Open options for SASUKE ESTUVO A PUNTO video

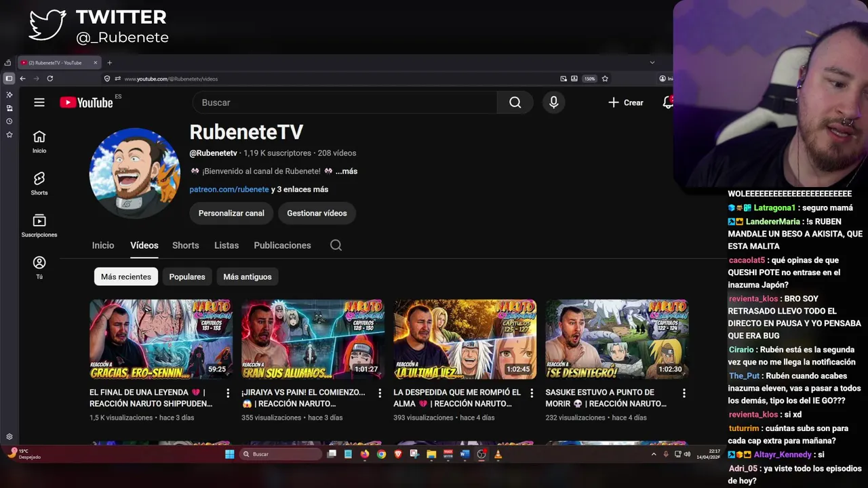coord(684,393)
